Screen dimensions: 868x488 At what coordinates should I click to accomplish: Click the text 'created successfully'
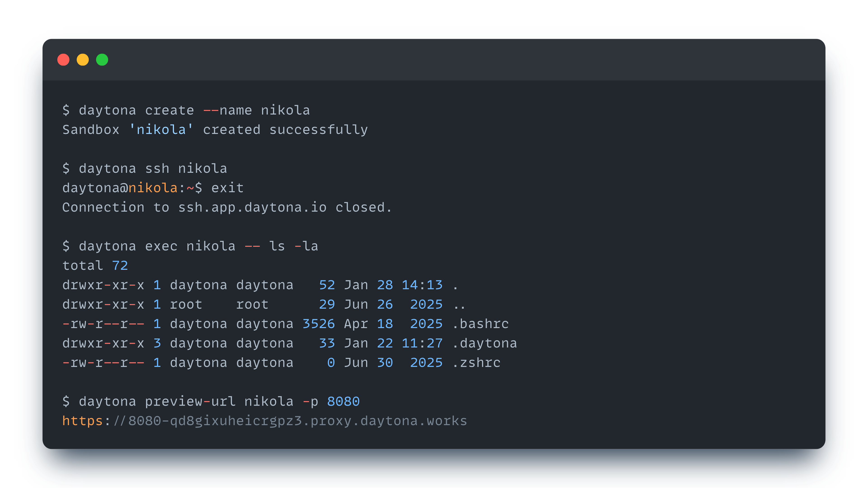coord(285,130)
